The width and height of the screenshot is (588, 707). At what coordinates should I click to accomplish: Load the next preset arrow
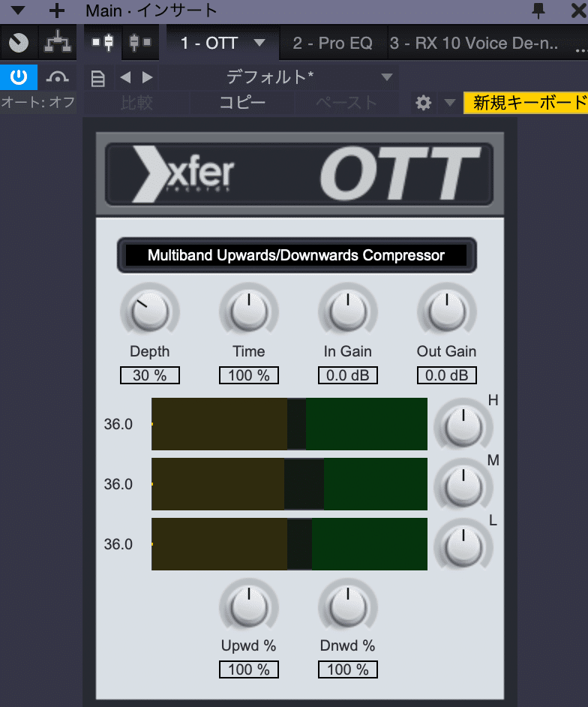[x=147, y=77]
